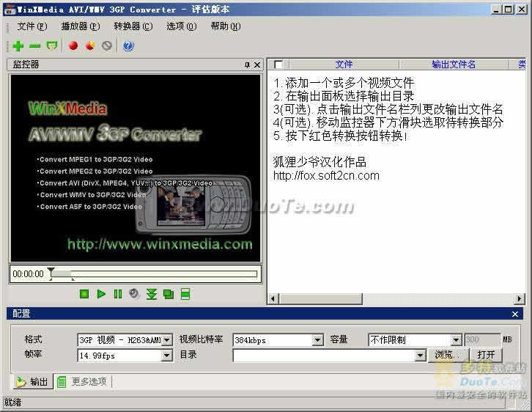This screenshot has height=412, width=532.
Task: Open help with the blue question icon
Action: (x=128, y=45)
